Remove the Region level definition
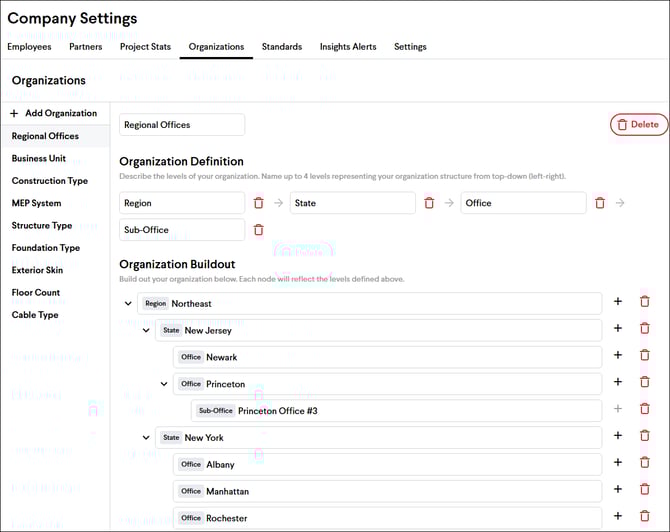 (x=258, y=203)
